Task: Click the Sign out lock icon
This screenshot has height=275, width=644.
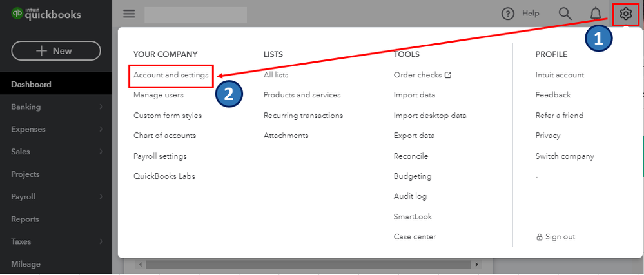Action: coord(540,237)
